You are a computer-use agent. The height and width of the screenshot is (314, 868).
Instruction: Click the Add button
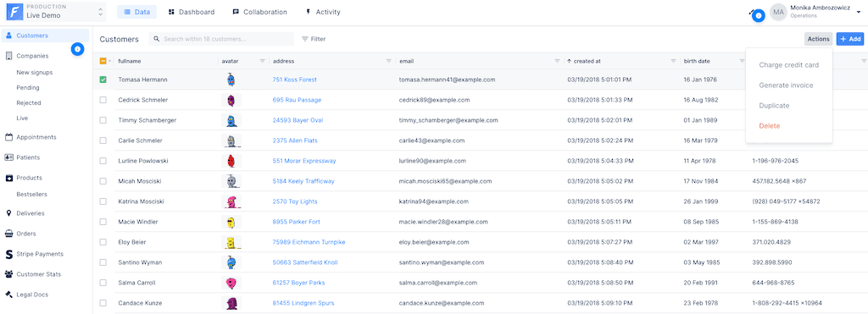tap(850, 39)
